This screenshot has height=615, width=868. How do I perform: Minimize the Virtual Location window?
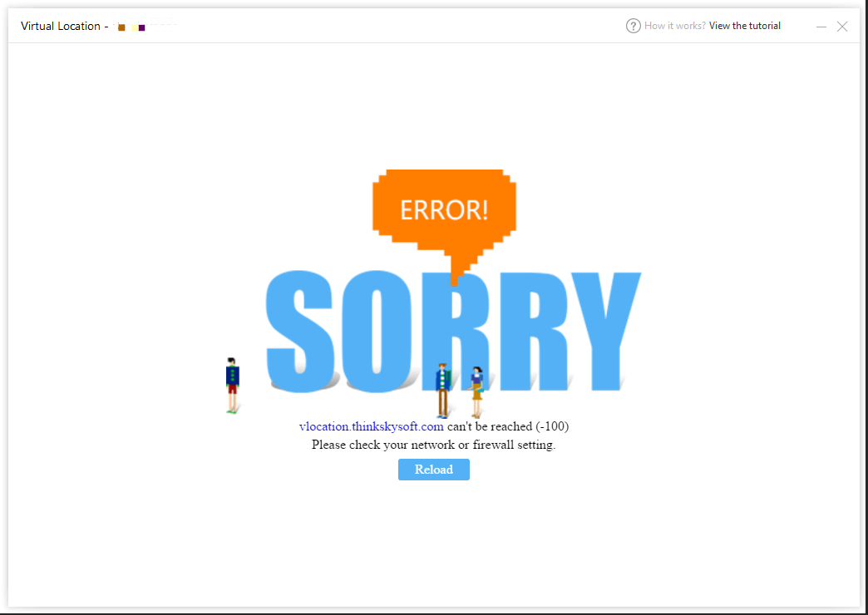coord(821,27)
